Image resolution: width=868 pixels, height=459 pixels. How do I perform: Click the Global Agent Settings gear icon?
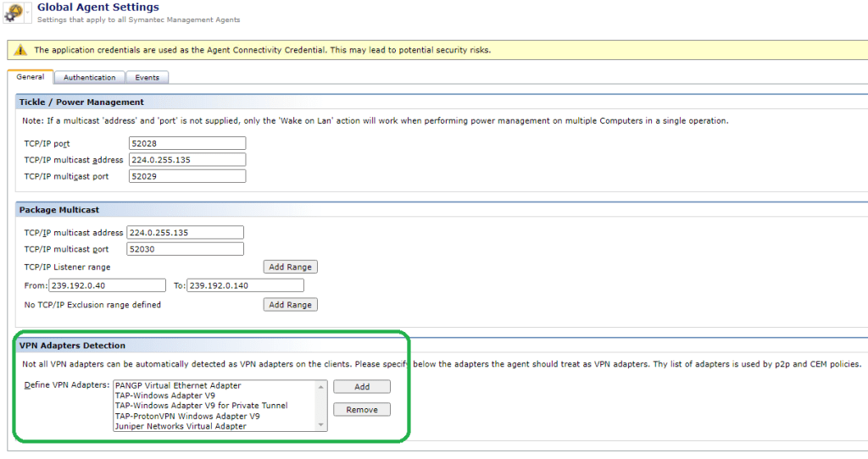[x=15, y=13]
